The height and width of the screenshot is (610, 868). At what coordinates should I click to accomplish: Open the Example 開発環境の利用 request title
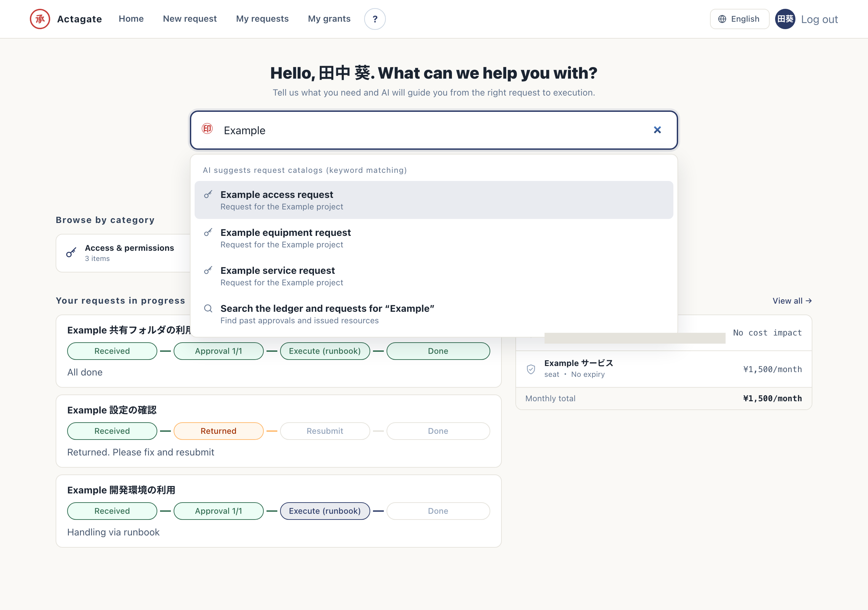(x=121, y=490)
